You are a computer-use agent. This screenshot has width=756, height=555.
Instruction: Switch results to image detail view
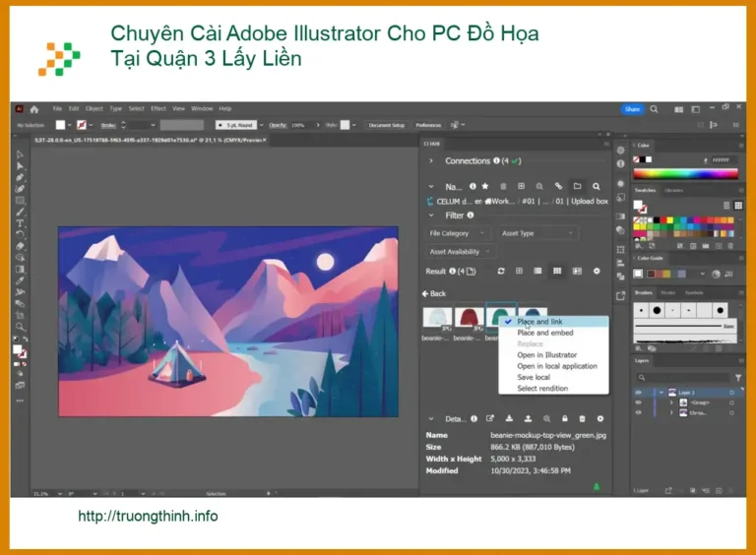tap(577, 272)
